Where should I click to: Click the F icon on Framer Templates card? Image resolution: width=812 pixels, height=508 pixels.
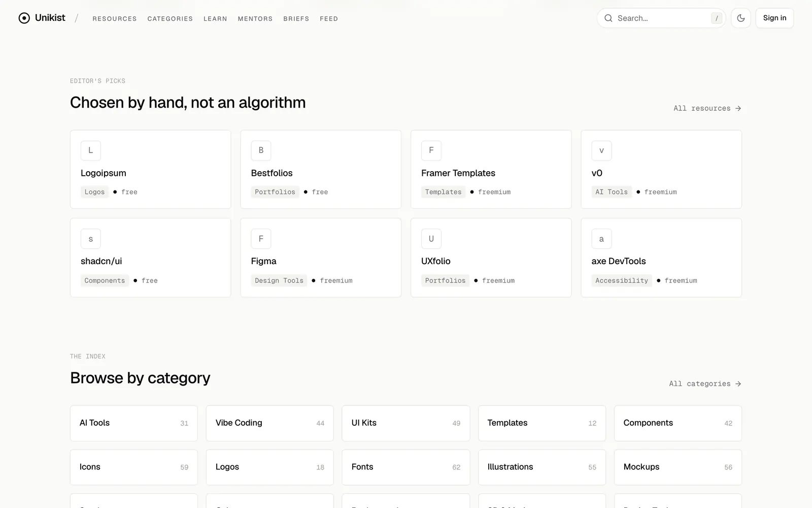coord(431,150)
